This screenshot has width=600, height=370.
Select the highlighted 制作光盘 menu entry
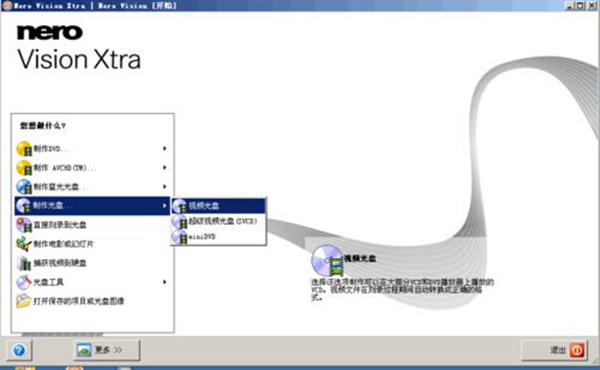tap(92, 206)
